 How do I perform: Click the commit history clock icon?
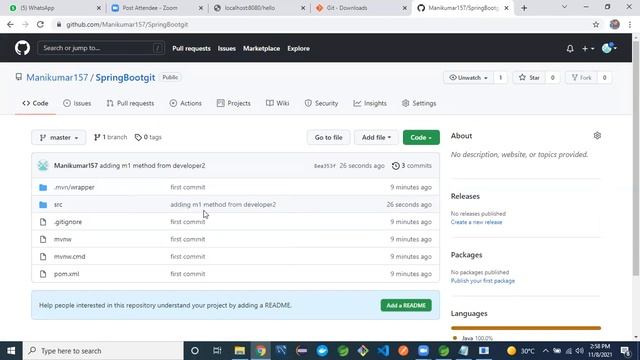click(396, 166)
